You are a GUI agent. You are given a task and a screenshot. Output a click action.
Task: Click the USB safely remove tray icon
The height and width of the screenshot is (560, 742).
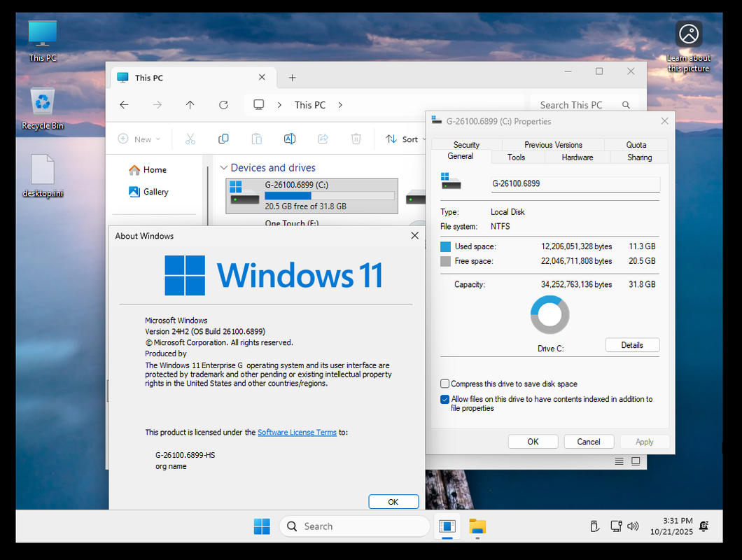pyautogui.click(x=595, y=526)
